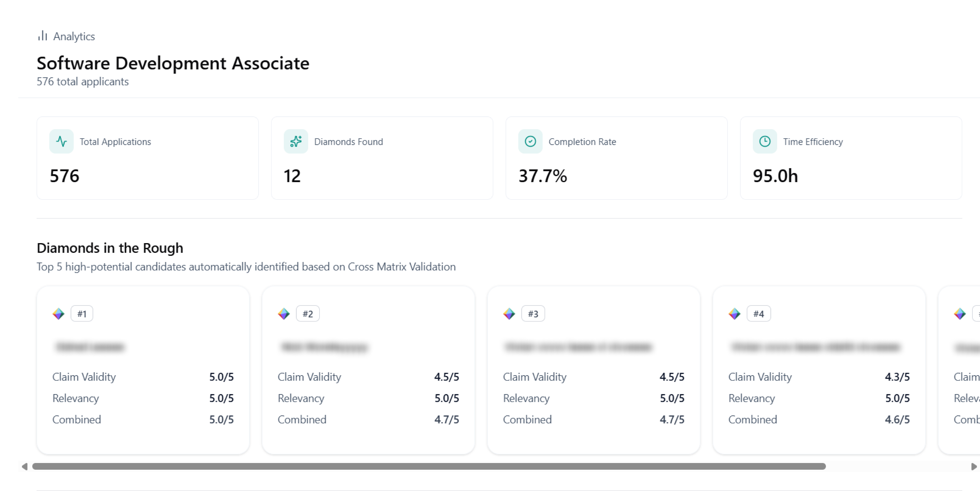Click the Analytics breadcrumb label
The image size is (980, 491).
point(74,37)
